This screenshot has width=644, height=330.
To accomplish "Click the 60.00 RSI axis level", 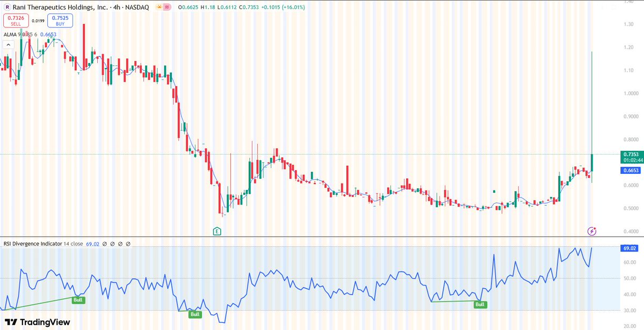I will point(630,262).
